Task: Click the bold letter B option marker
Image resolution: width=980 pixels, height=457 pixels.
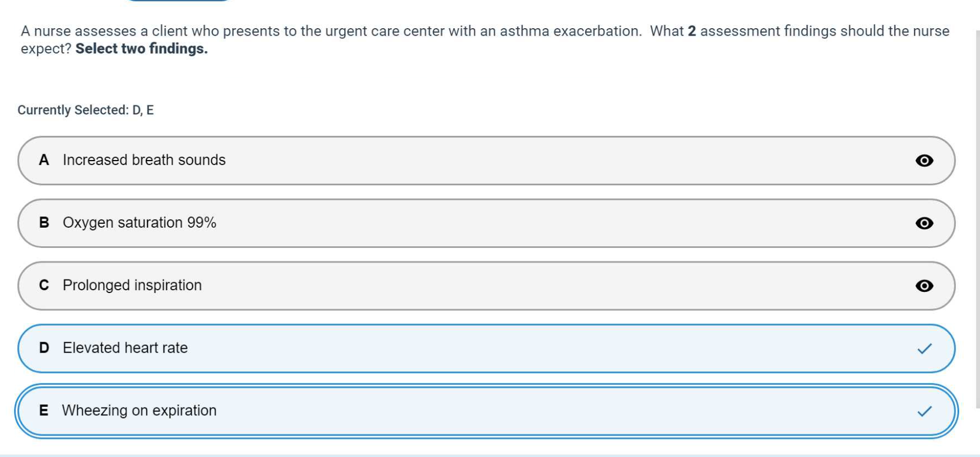Action: 44,223
